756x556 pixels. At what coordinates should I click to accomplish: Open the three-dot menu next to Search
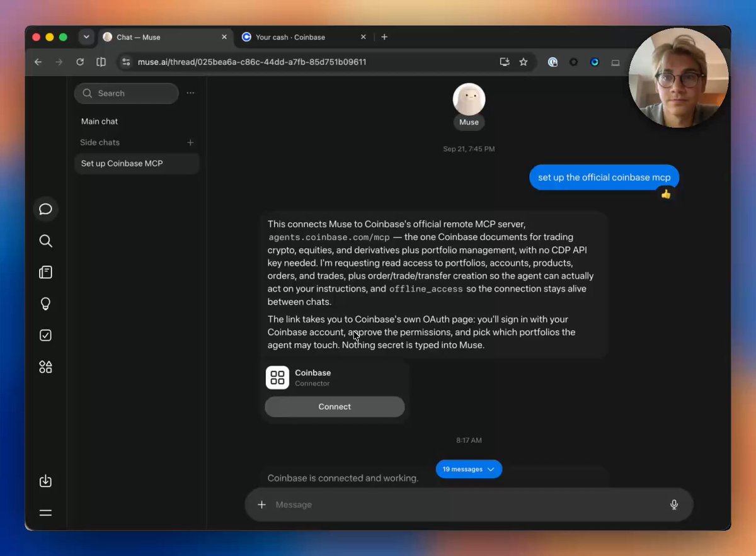(x=190, y=93)
